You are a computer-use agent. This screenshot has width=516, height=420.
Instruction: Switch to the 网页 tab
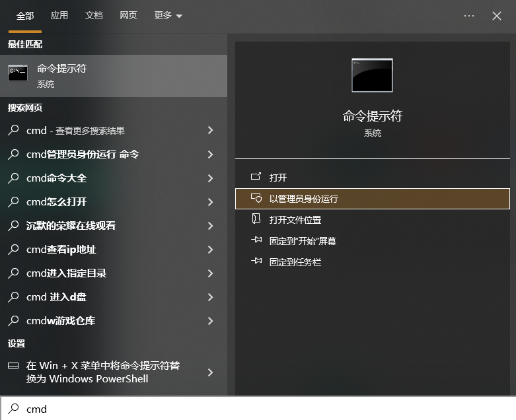coord(128,15)
